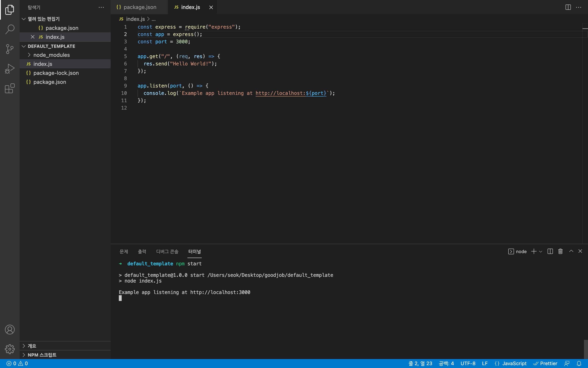Open editor more actions ellipsis
The height and width of the screenshot is (368, 588).
tap(579, 7)
